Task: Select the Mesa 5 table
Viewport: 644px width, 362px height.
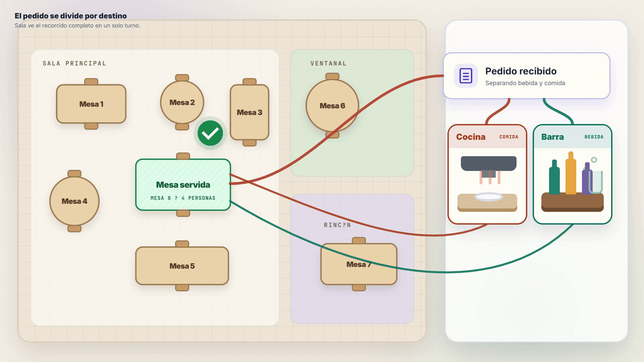Action: pyautogui.click(x=182, y=266)
